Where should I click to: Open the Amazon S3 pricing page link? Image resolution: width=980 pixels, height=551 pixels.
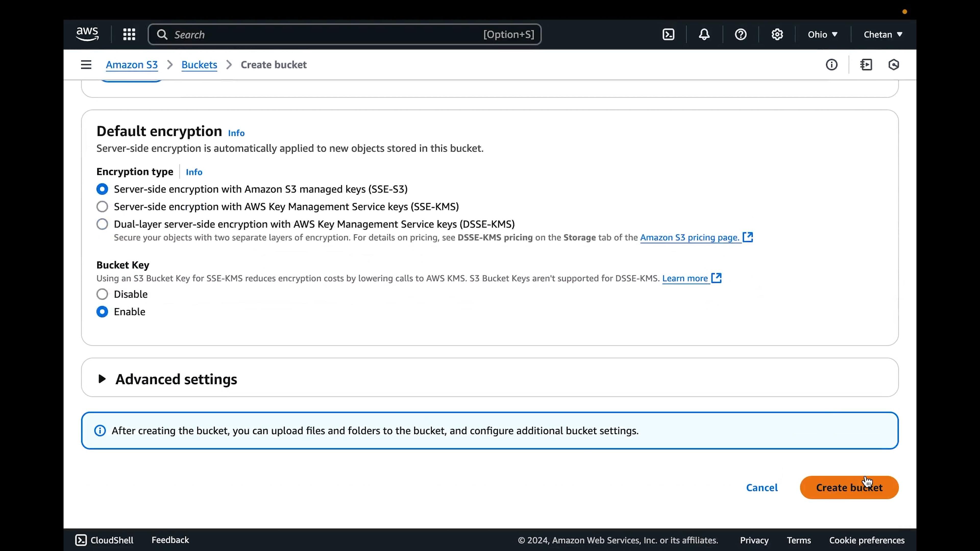[689, 237]
